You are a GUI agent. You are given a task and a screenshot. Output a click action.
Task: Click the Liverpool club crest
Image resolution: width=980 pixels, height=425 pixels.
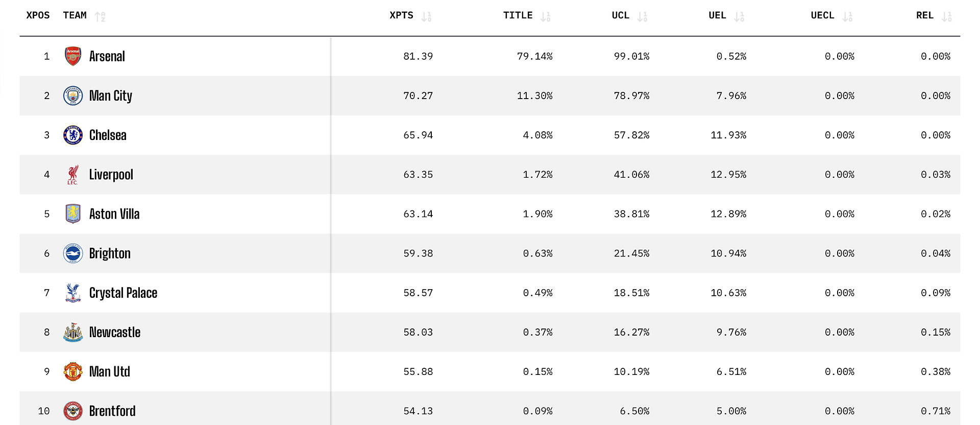73,175
